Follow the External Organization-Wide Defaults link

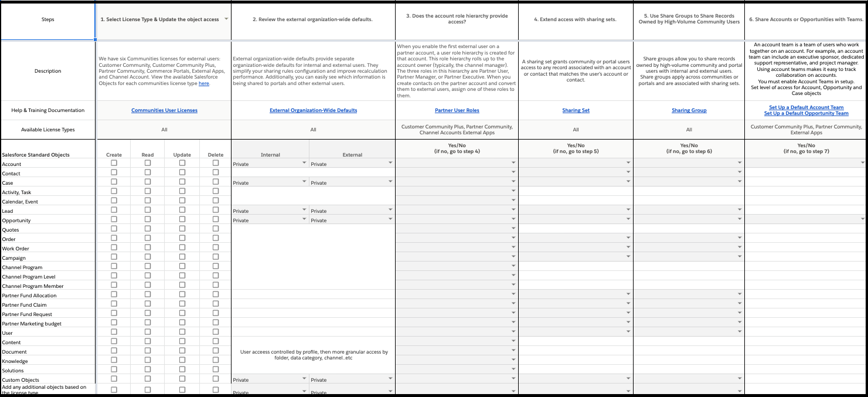tap(313, 110)
